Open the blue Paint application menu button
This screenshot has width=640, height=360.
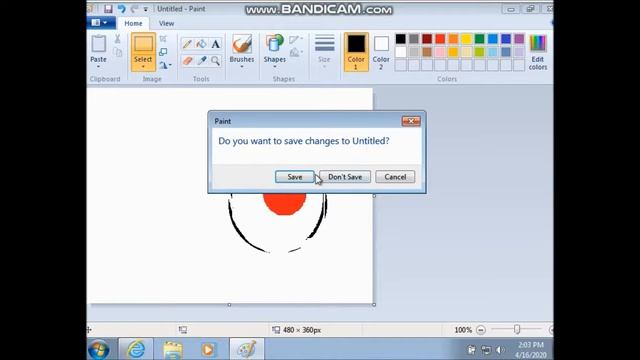100,22
